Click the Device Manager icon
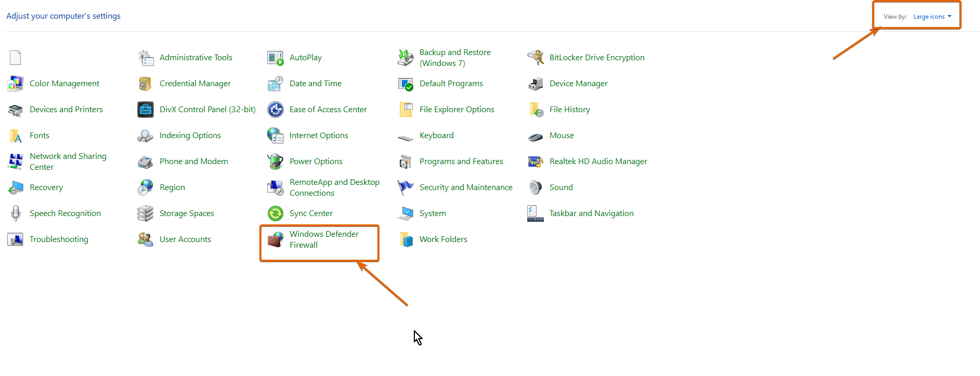This screenshot has height=376, width=980. pos(535,84)
